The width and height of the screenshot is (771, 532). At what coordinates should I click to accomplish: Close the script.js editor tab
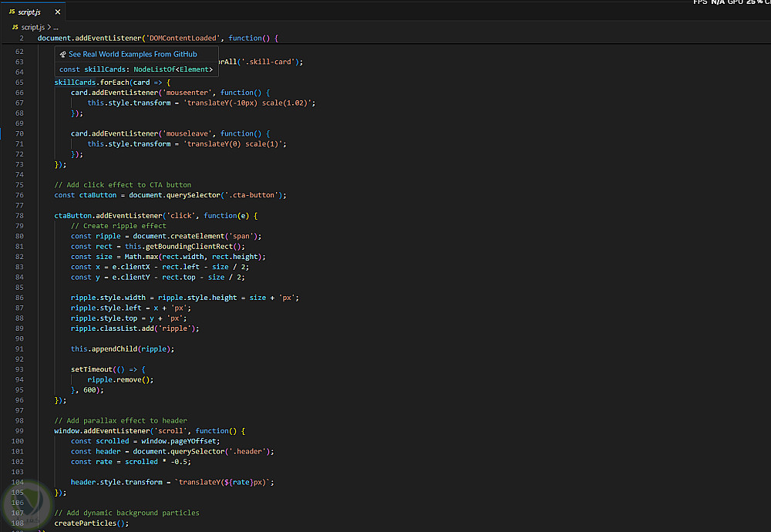58,12
